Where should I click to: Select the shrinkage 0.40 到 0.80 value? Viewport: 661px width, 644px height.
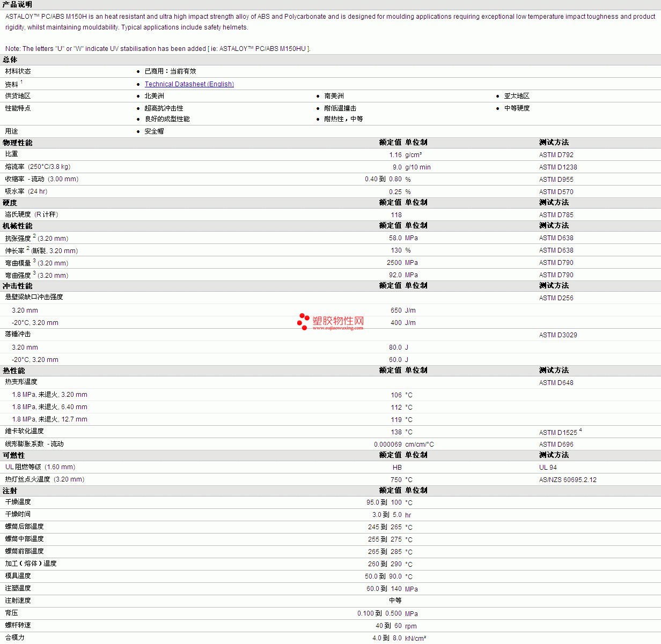pos(383,180)
